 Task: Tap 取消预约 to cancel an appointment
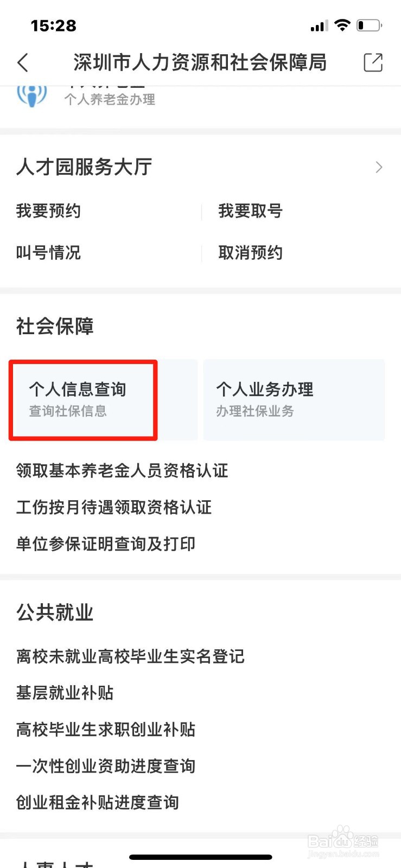tap(250, 252)
